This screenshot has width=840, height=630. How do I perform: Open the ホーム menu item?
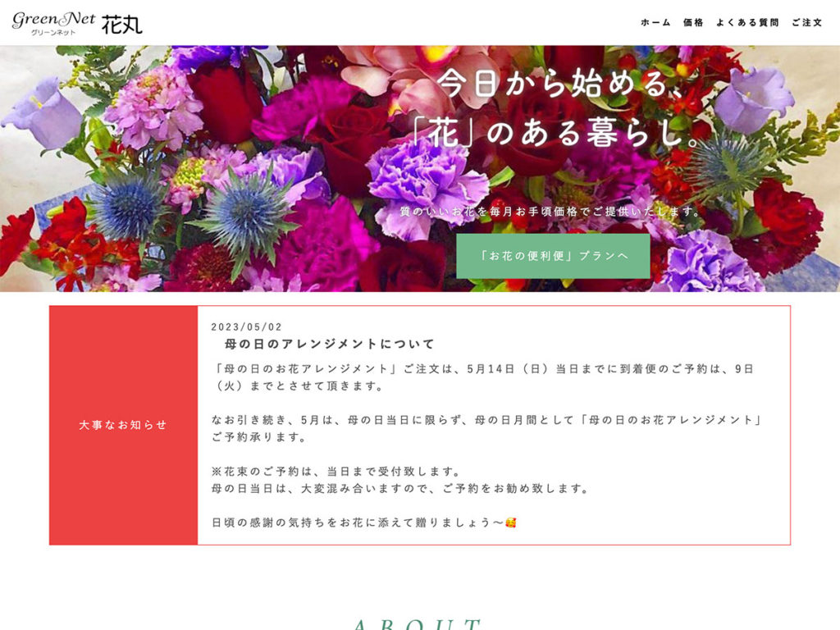click(x=655, y=23)
